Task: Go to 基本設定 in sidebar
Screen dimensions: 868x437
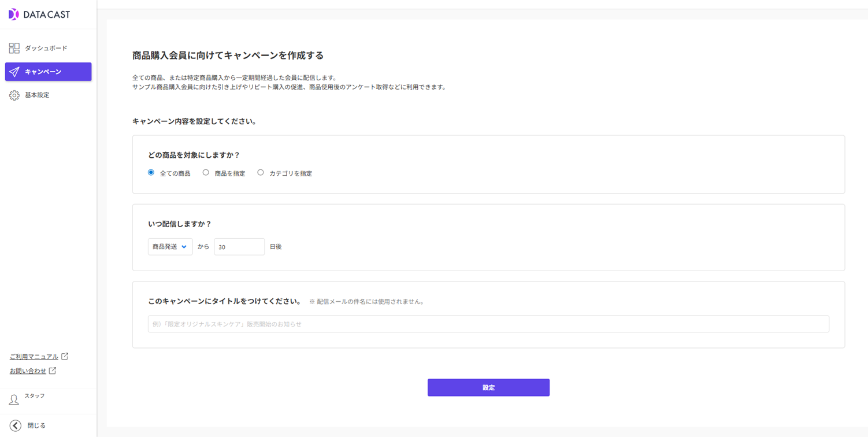Action: click(x=37, y=95)
